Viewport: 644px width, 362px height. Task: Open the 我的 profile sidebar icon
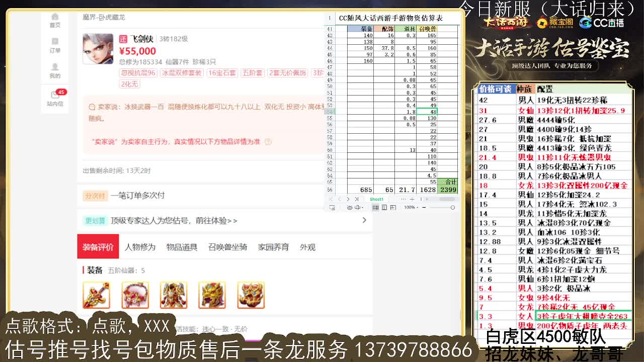pos(55,70)
